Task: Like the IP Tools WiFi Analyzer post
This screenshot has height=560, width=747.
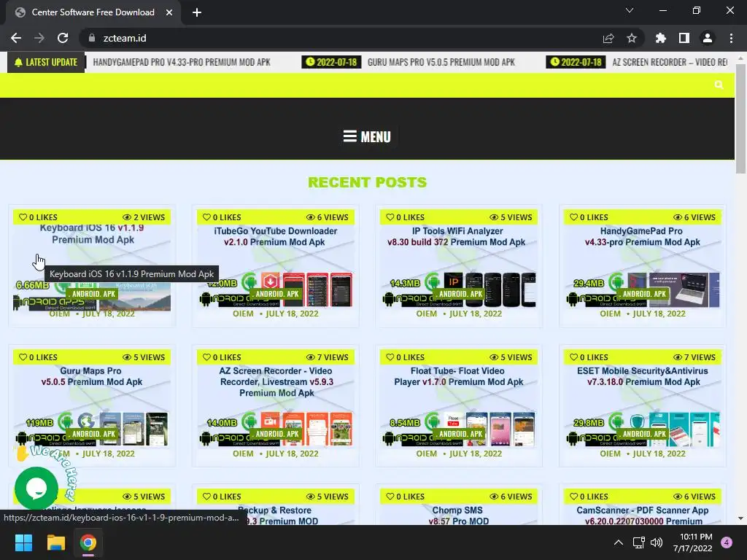Action: [406, 217]
